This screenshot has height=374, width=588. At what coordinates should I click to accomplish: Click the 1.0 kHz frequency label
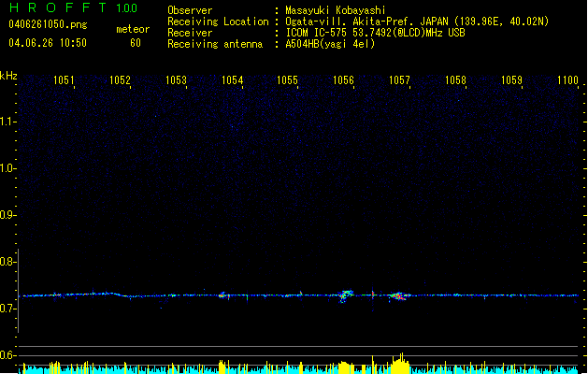click(7, 168)
